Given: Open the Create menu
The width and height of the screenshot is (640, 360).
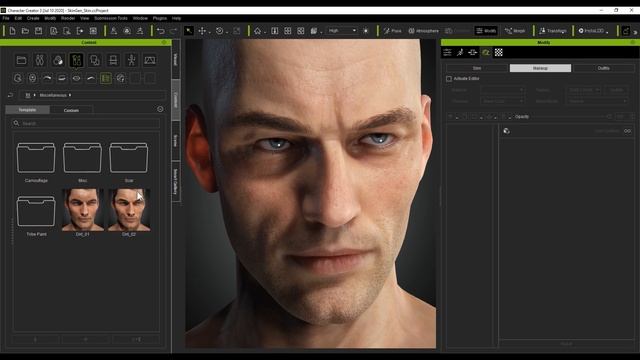Looking at the screenshot, I should click(33, 18).
